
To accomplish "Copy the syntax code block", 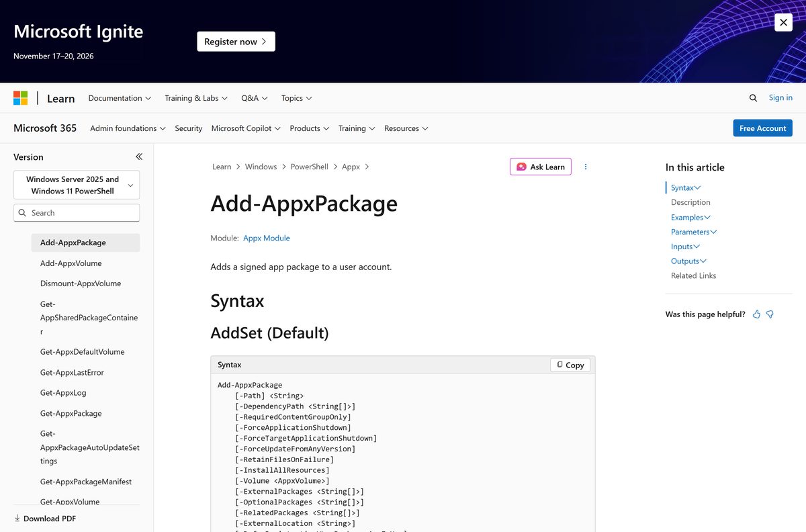I will [x=570, y=365].
